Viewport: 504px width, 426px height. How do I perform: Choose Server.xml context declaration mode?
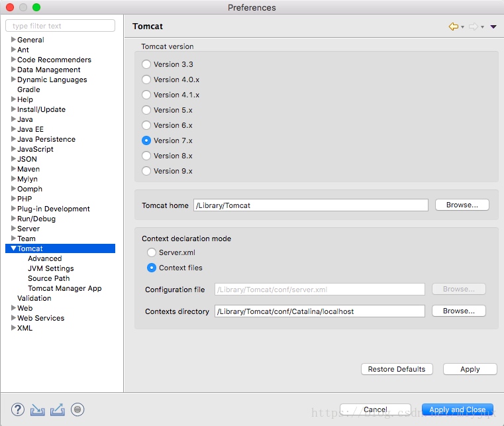coord(152,252)
